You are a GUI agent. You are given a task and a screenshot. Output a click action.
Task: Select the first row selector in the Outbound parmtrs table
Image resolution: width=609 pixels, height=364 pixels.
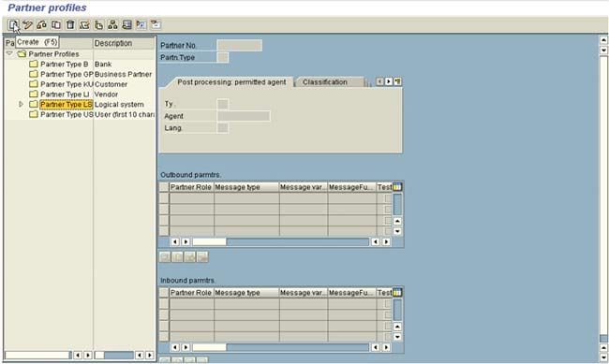(x=164, y=198)
